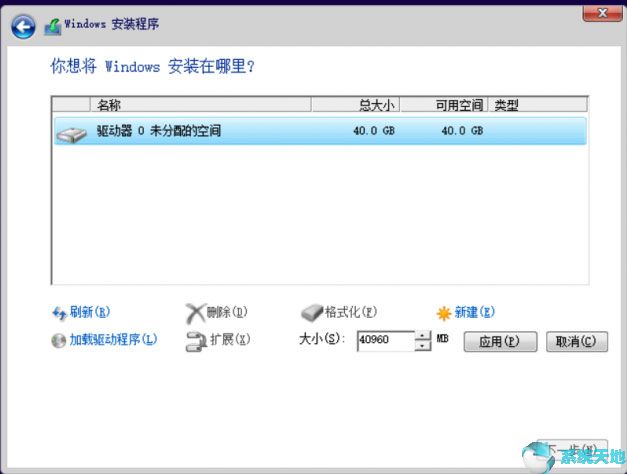The width and height of the screenshot is (627, 474).
Task: Decrease the size with the down spinner arrow
Action: pos(423,346)
